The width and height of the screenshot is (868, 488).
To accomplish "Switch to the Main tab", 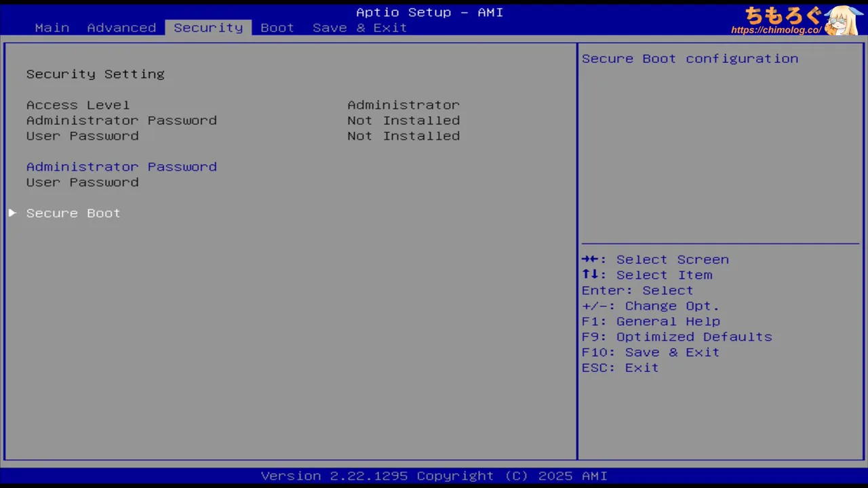I will click(52, 28).
